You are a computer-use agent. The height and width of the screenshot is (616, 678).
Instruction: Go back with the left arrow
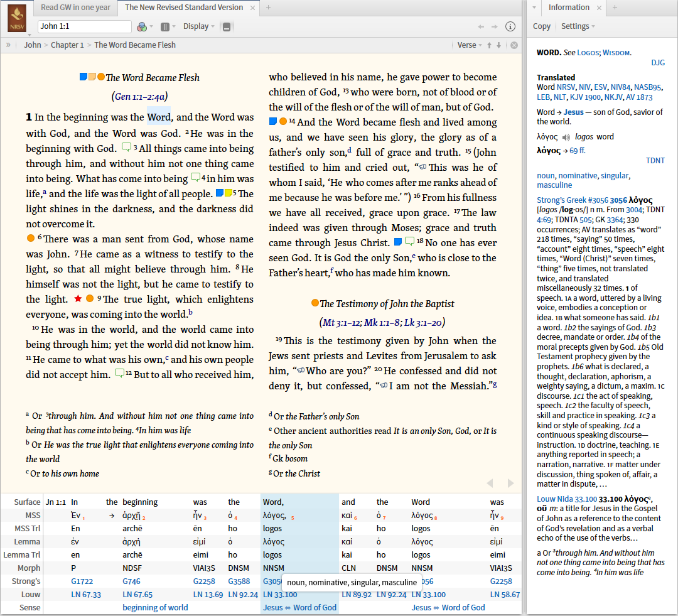[481, 27]
